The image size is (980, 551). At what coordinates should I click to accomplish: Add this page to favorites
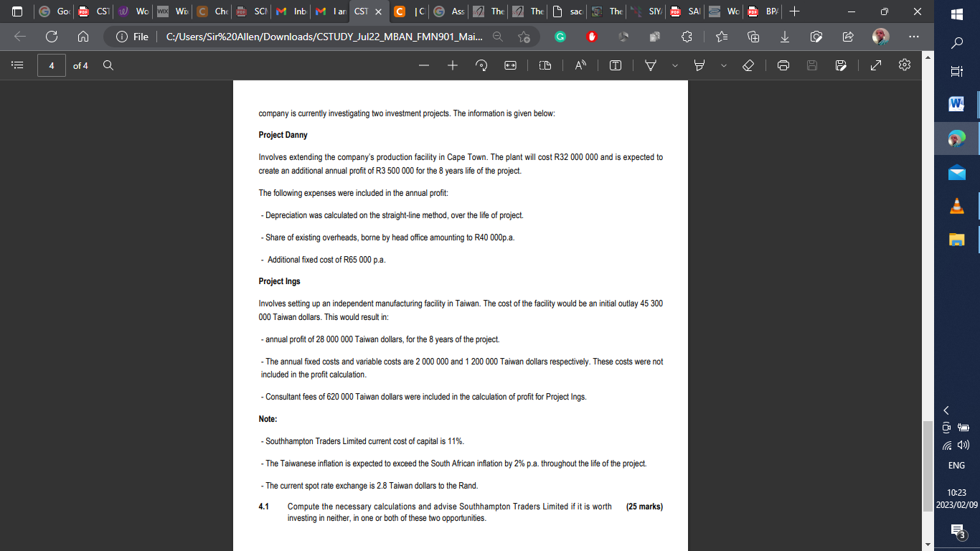524,37
